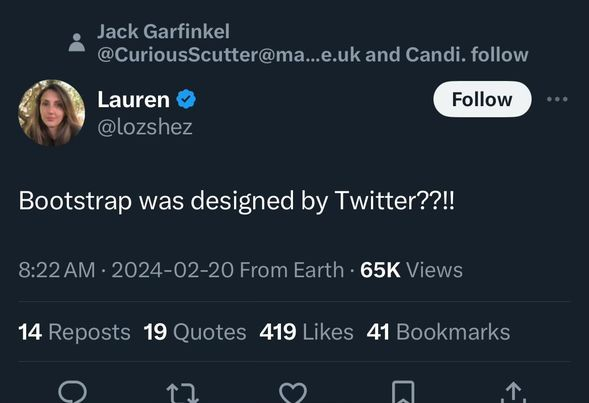
Task: Click the blue verified badge
Action: click(x=186, y=100)
